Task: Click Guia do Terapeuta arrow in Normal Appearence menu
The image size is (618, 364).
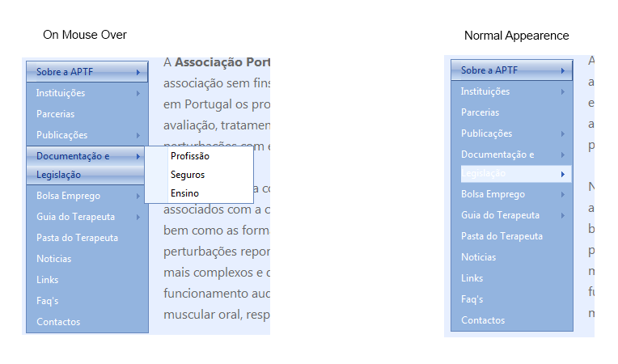Action: [x=562, y=215]
